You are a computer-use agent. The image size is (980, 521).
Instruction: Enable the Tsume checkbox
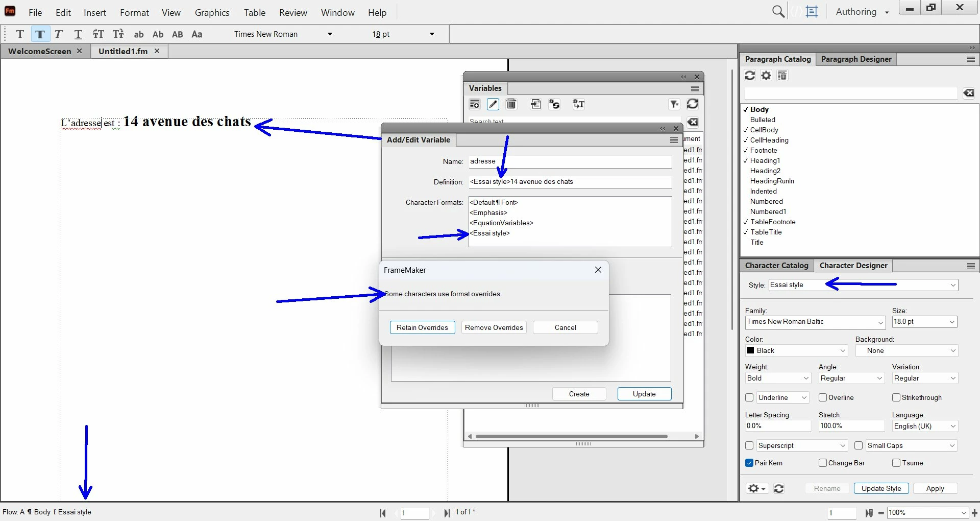pyautogui.click(x=896, y=463)
